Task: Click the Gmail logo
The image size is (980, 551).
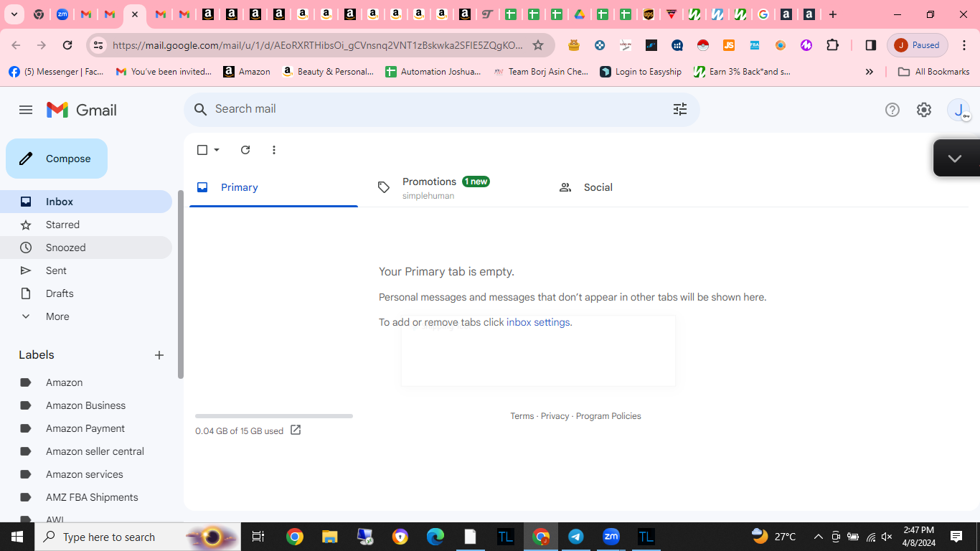Action: tap(82, 110)
